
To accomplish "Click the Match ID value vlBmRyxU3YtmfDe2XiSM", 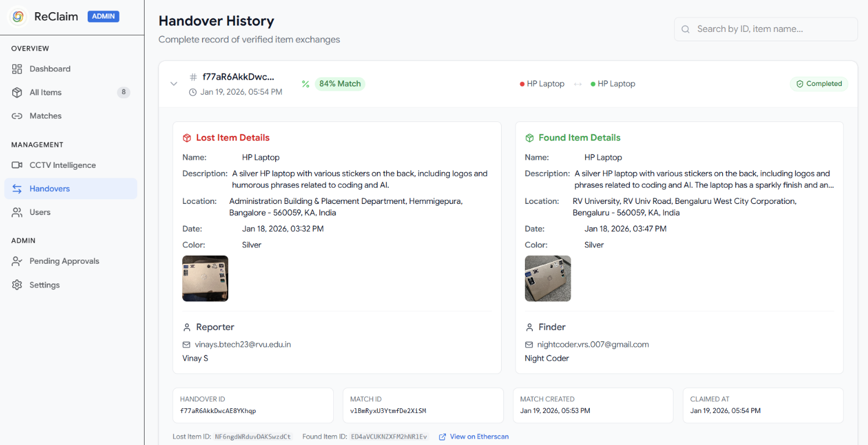I will [x=388, y=411].
